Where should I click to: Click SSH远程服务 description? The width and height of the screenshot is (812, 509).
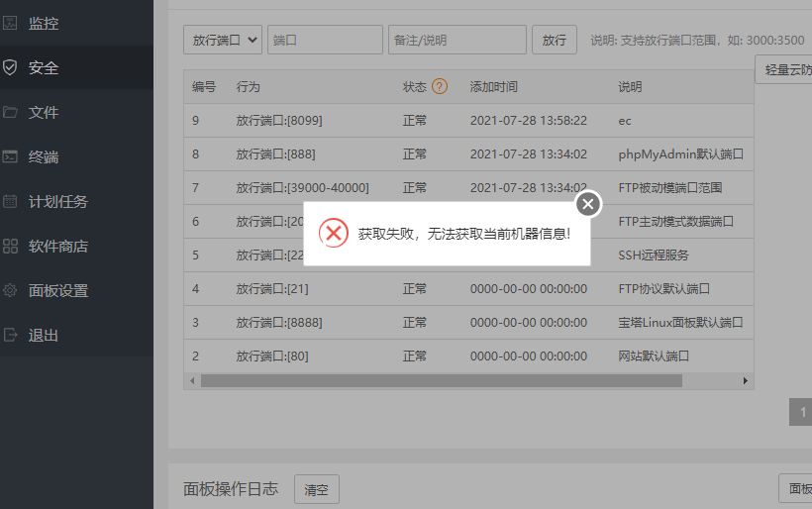click(653, 255)
